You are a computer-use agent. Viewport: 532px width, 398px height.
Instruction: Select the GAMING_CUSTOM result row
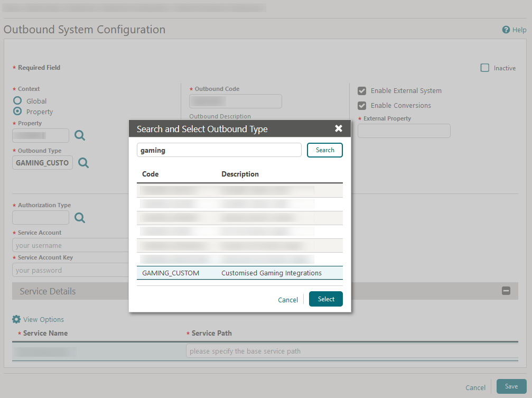point(239,273)
